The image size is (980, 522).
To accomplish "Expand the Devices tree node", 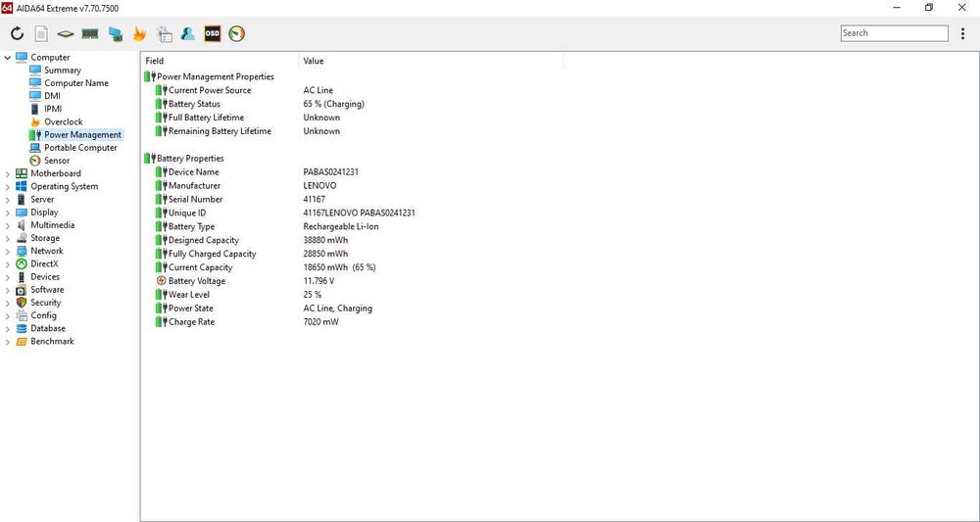I will pos(8,276).
